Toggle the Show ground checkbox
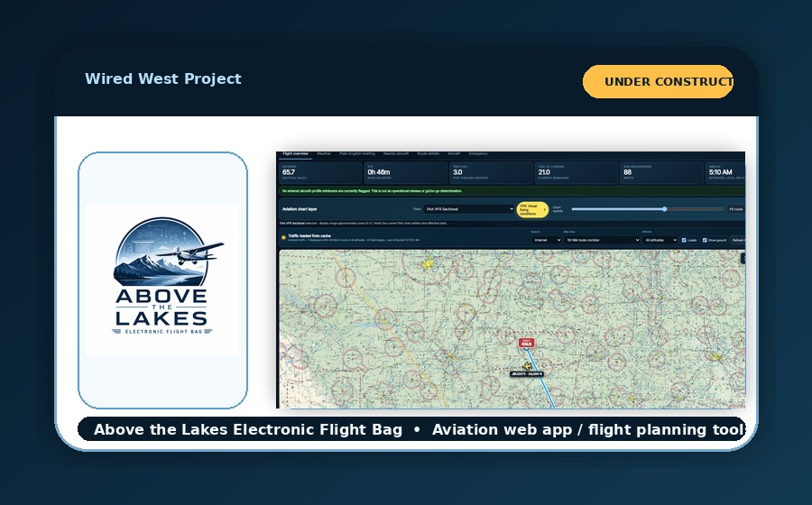This screenshot has height=505, width=812. (x=705, y=240)
